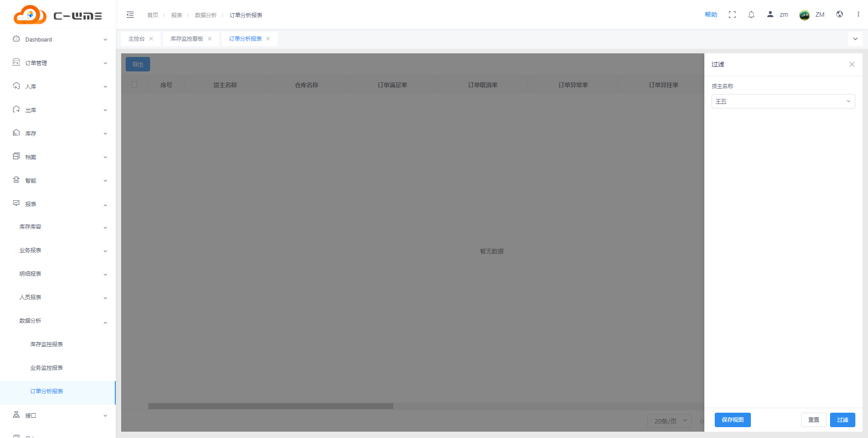Click the 导出 export button
Image resolution: width=868 pixels, height=438 pixels.
(x=138, y=64)
